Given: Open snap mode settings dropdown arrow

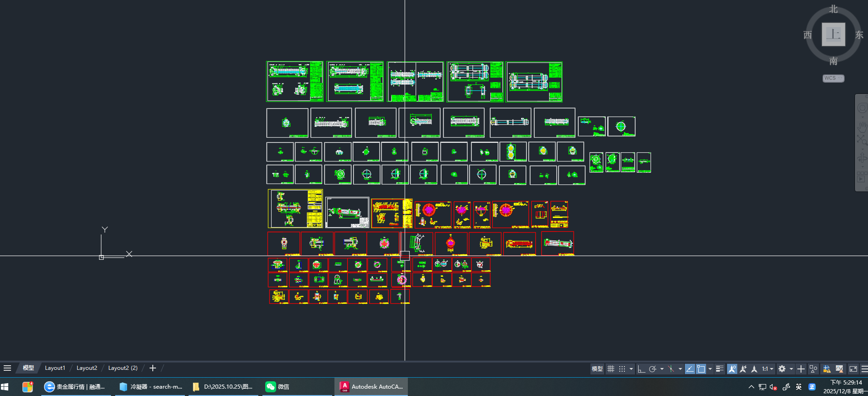Looking at the screenshot, I should tap(631, 369).
